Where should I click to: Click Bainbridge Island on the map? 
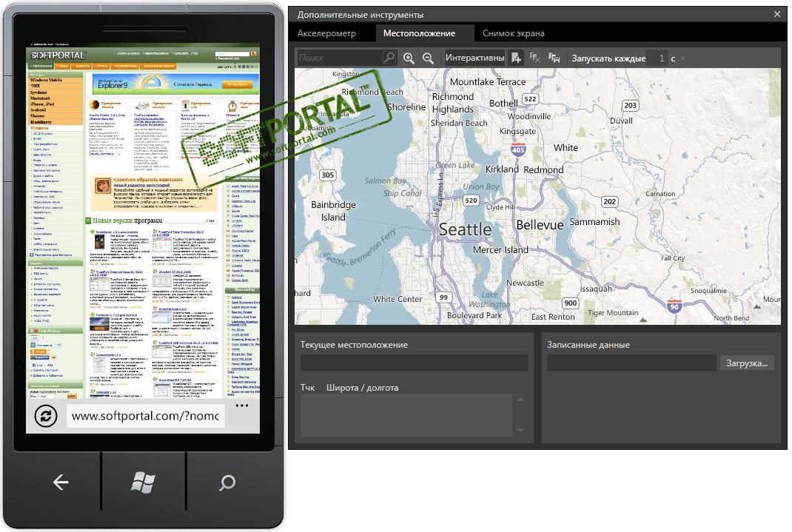click(333, 211)
